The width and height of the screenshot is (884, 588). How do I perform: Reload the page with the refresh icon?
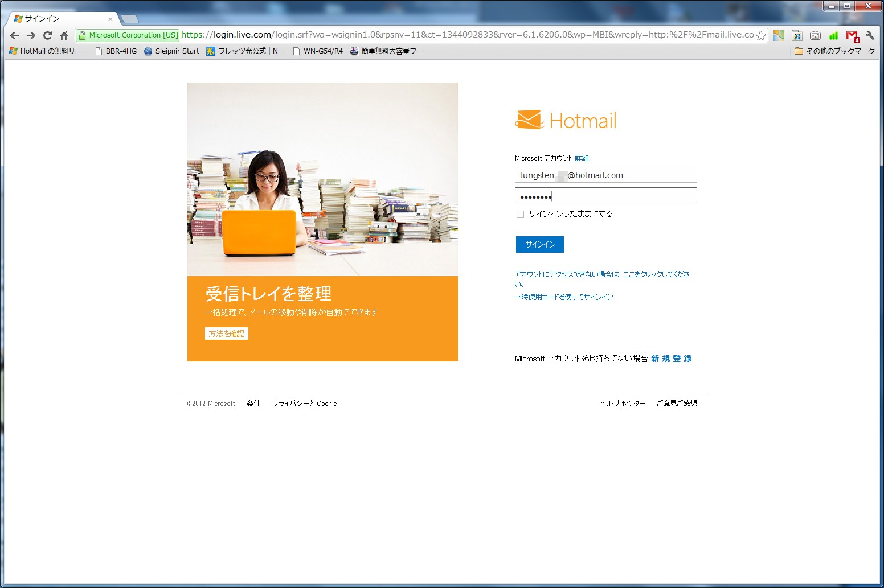[x=48, y=35]
